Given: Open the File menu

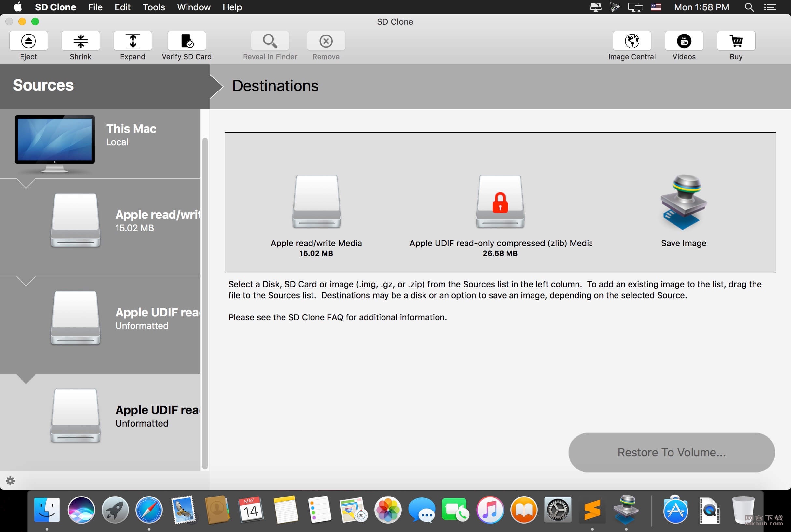Looking at the screenshot, I should tap(95, 7).
